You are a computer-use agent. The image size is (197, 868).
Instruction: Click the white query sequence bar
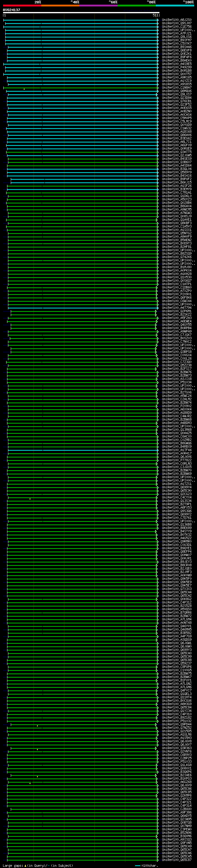pos(81,12)
